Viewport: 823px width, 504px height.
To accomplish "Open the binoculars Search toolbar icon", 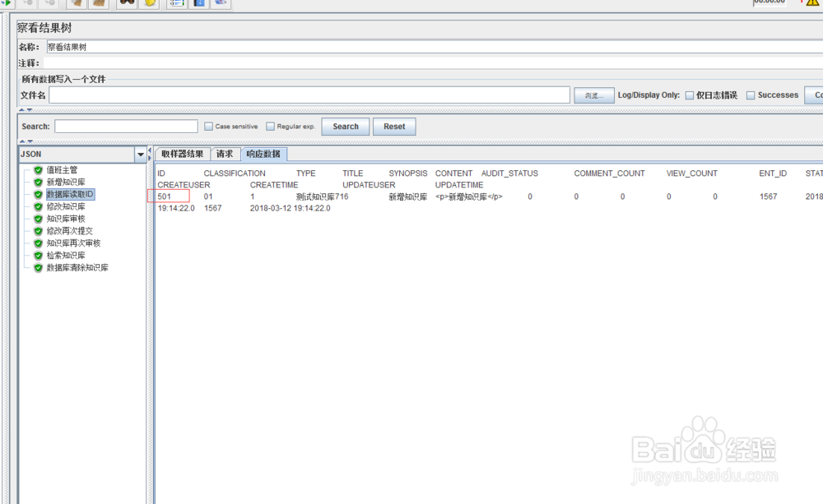I will point(127,2).
